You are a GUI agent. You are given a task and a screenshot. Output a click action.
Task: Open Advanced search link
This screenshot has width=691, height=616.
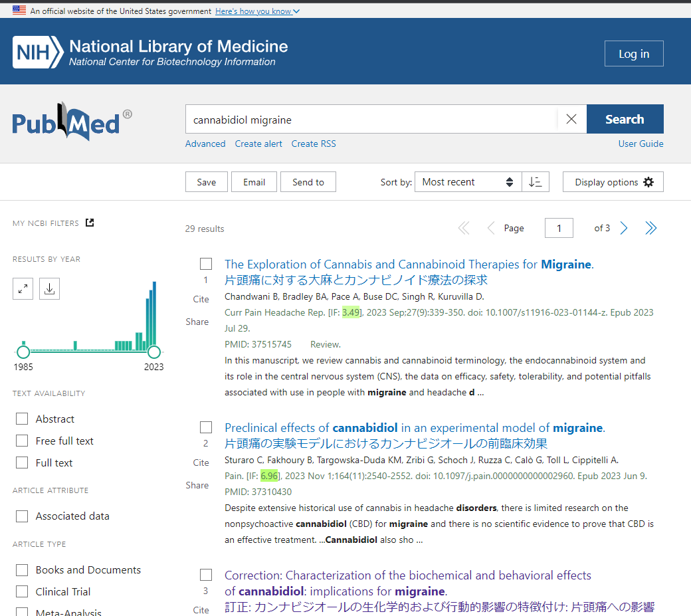(x=205, y=144)
